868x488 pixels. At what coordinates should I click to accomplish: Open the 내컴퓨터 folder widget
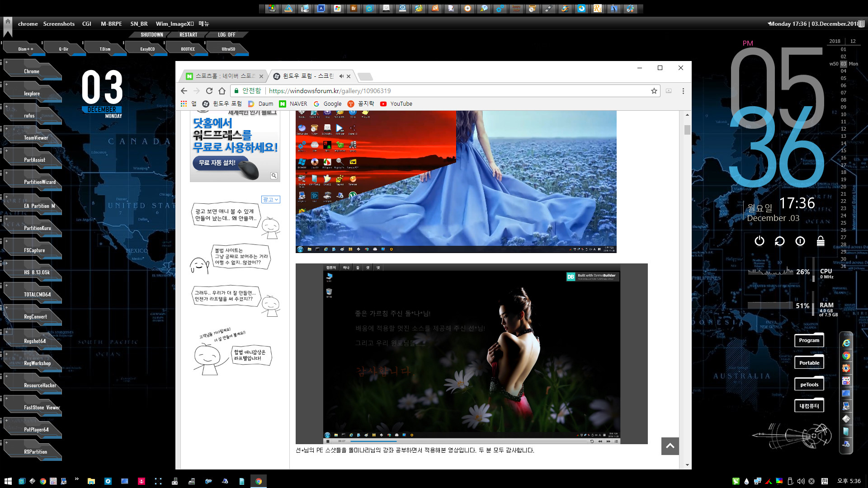809,406
